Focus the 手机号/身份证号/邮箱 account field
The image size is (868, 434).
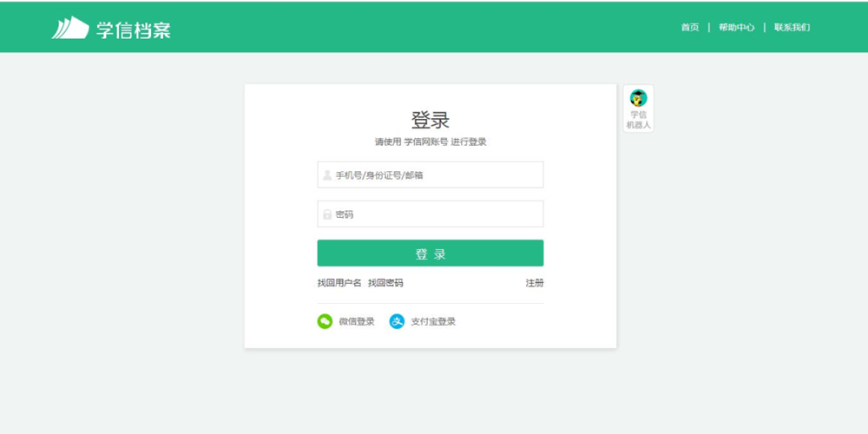point(438,174)
